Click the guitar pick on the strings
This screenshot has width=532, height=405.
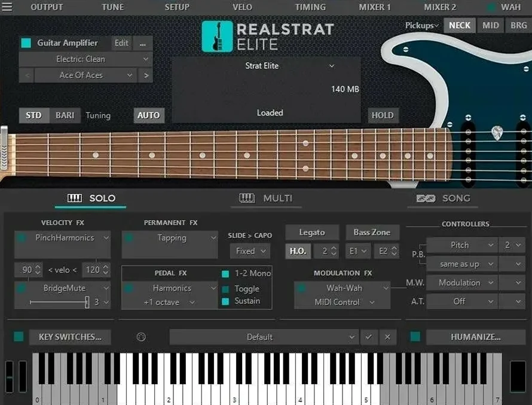click(x=497, y=133)
